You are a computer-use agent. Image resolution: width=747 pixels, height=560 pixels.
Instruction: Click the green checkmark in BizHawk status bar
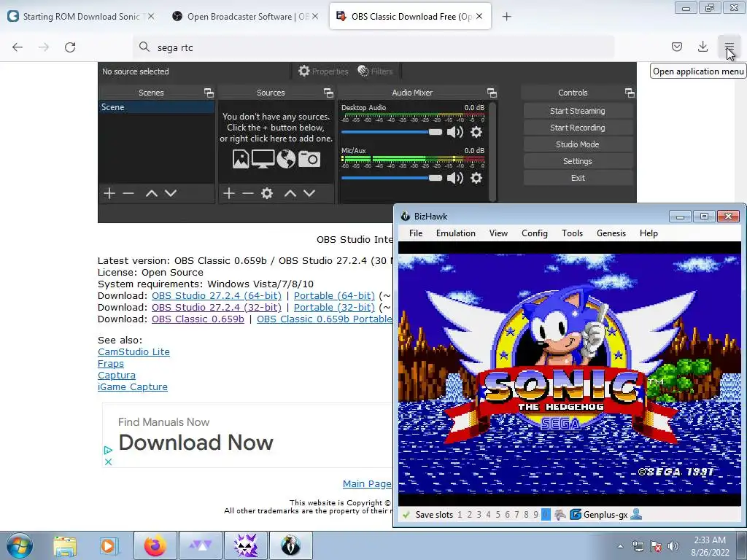[406, 515]
